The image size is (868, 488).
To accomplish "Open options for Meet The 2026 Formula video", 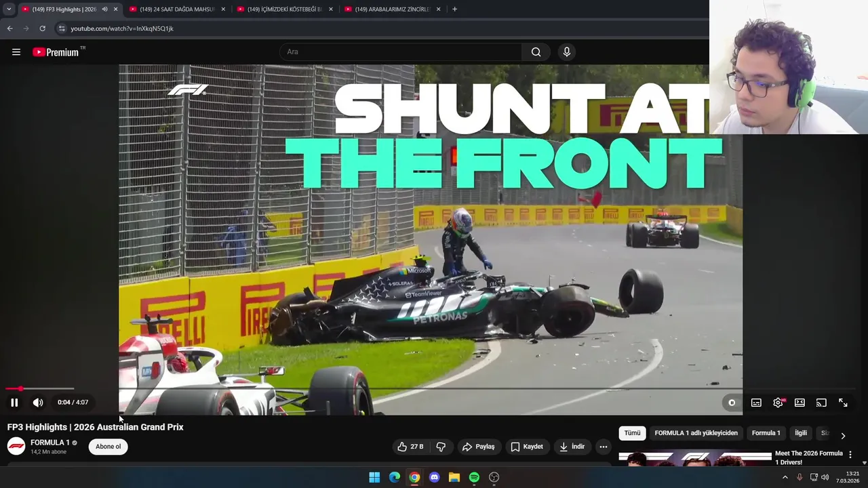I will tap(850, 455).
